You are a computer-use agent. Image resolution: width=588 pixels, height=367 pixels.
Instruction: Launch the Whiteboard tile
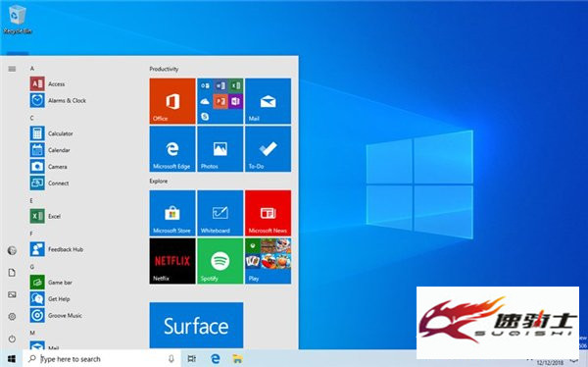[x=220, y=213]
